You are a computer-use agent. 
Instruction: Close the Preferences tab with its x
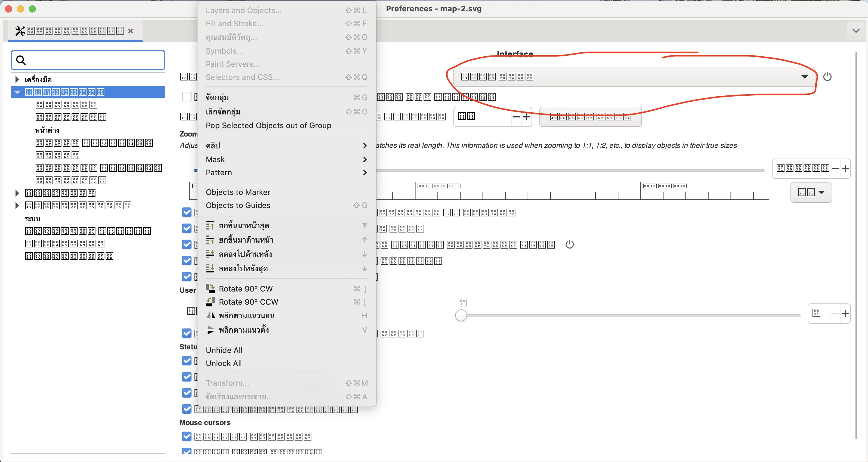[131, 31]
